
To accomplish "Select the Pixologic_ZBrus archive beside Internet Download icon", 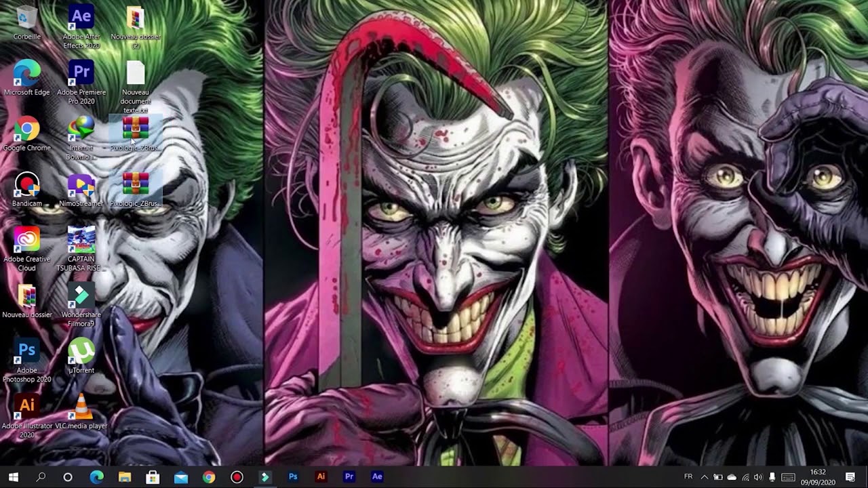I will click(136, 134).
